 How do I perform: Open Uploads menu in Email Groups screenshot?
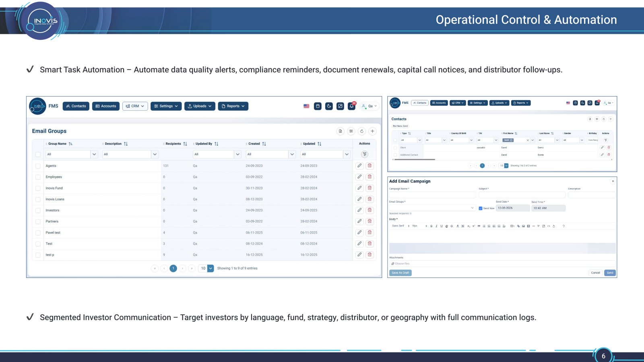[x=200, y=106]
